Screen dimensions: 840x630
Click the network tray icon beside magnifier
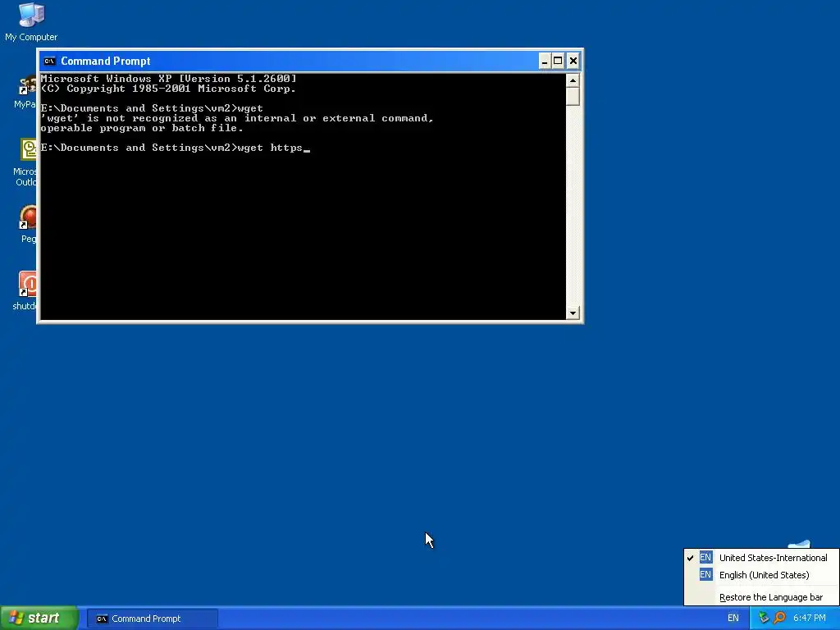pos(764,618)
